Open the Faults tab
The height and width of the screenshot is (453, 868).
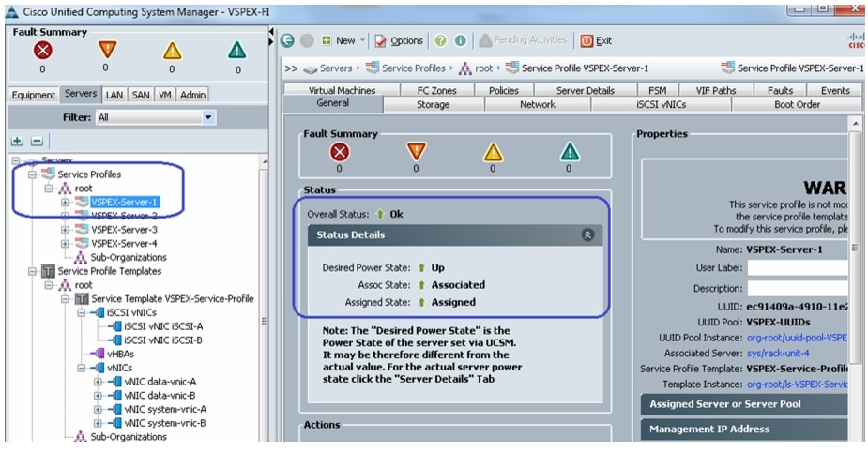pos(780,90)
